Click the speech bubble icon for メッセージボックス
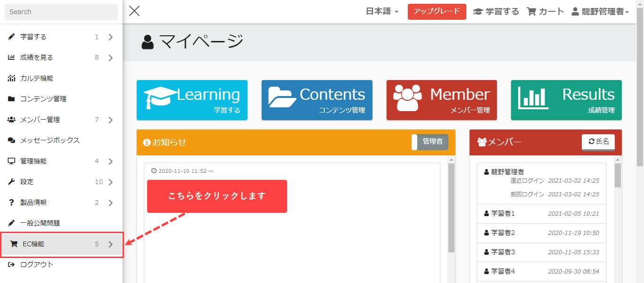 pyautogui.click(x=11, y=140)
